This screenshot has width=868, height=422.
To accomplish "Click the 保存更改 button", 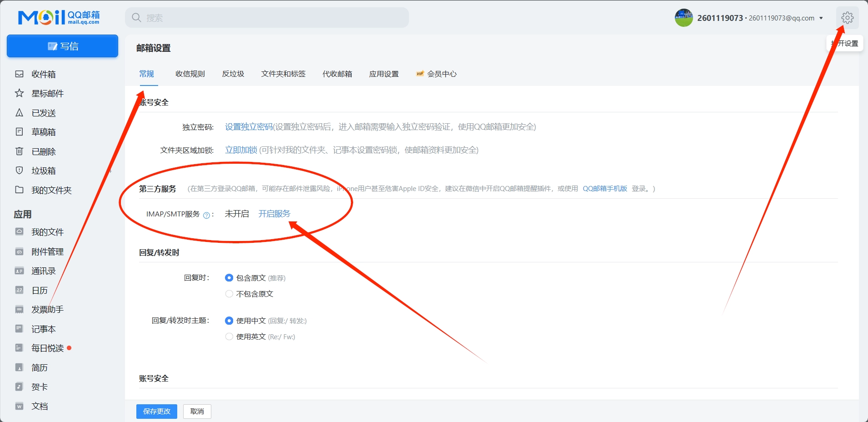I will tap(157, 411).
